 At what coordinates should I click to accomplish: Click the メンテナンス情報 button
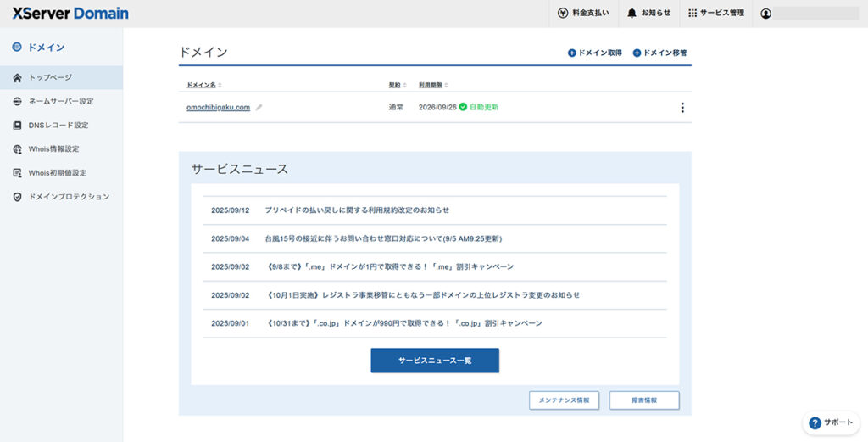[565, 400]
